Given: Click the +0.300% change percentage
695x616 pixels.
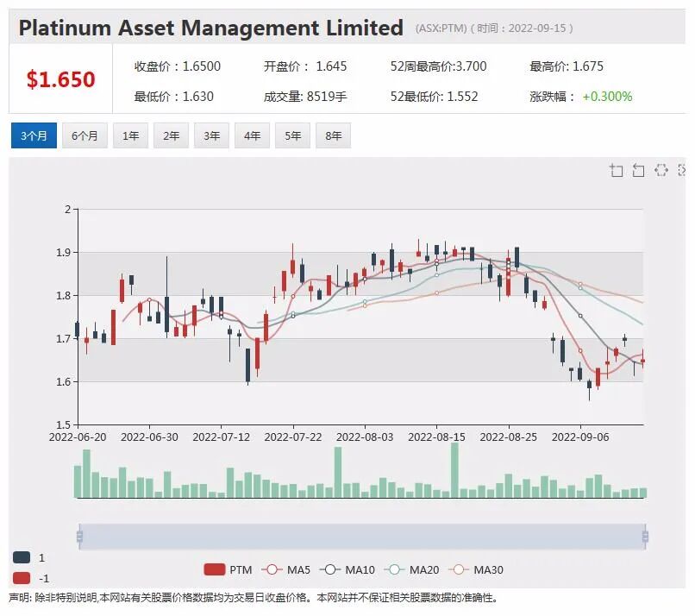Looking at the screenshot, I should 607,97.
